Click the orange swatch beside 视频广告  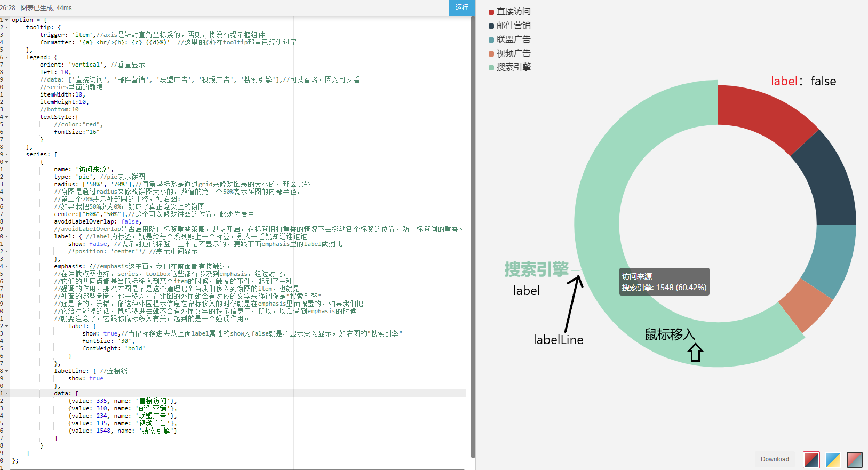pyautogui.click(x=491, y=53)
